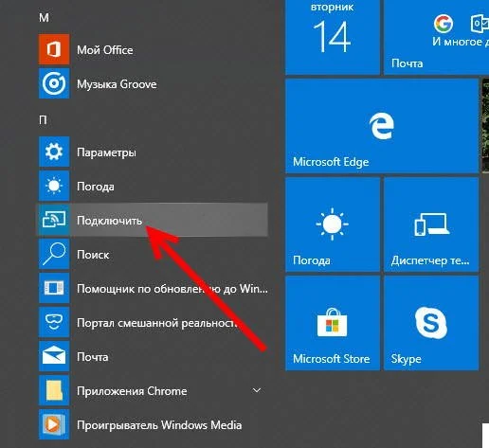Jump to letter М section header
This screenshot has width=489, height=448.
coord(44,18)
